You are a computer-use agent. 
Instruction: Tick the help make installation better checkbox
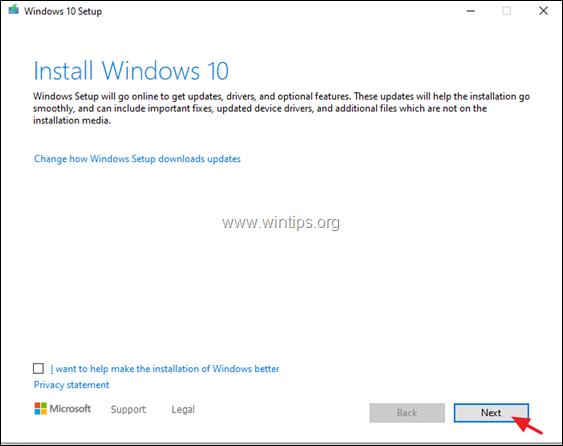coord(38,368)
